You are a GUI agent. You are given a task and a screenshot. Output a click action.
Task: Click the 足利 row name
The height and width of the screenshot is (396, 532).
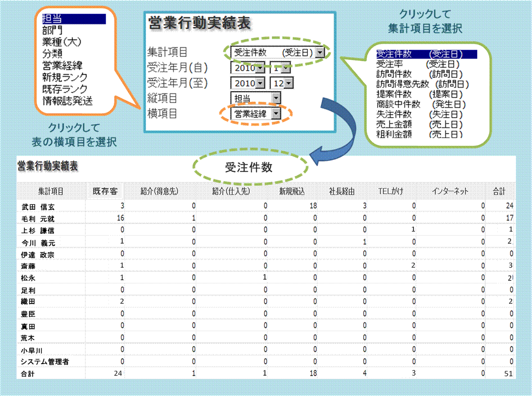28,291
